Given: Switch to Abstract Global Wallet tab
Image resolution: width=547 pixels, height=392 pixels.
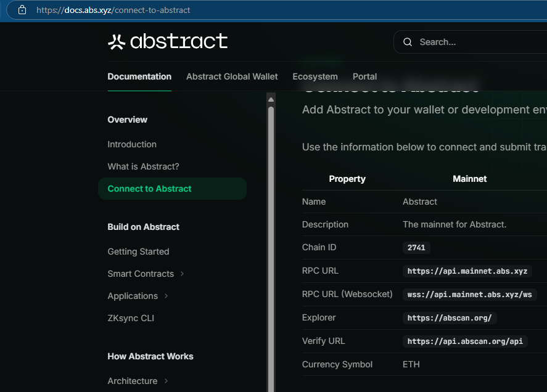Looking at the screenshot, I should 232,76.
